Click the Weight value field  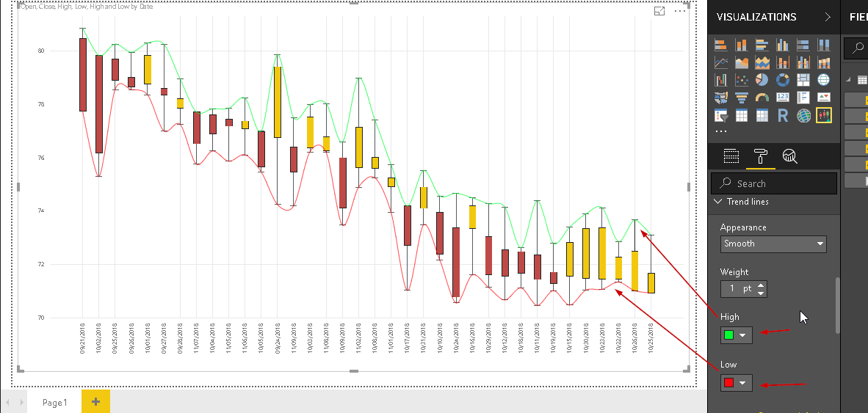pyautogui.click(x=738, y=288)
